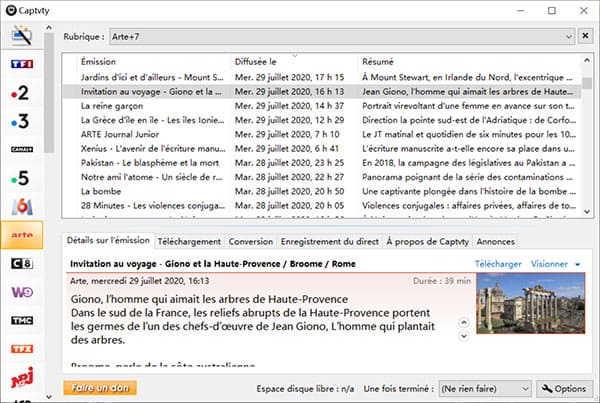Select the M6 channel icon
600x403 pixels.
point(22,207)
